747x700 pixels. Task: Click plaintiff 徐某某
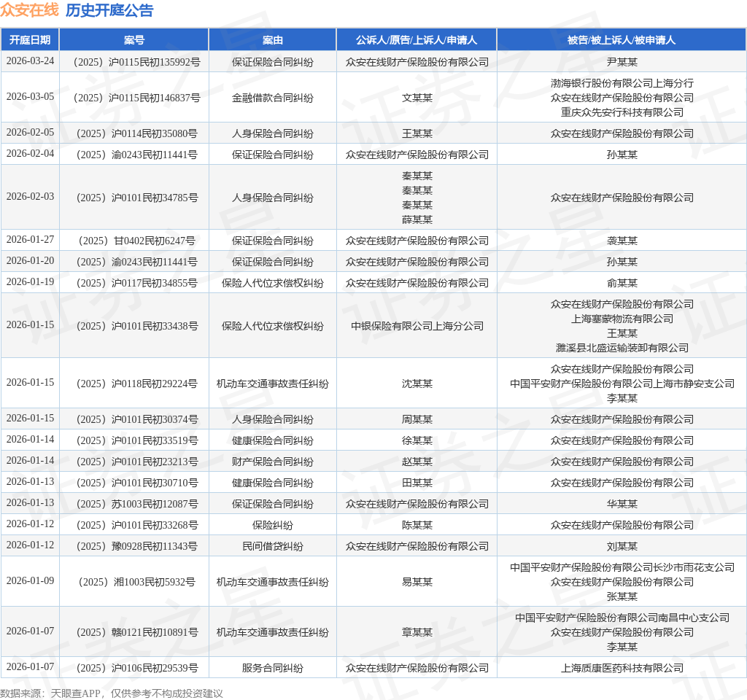[x=417, y=440]
